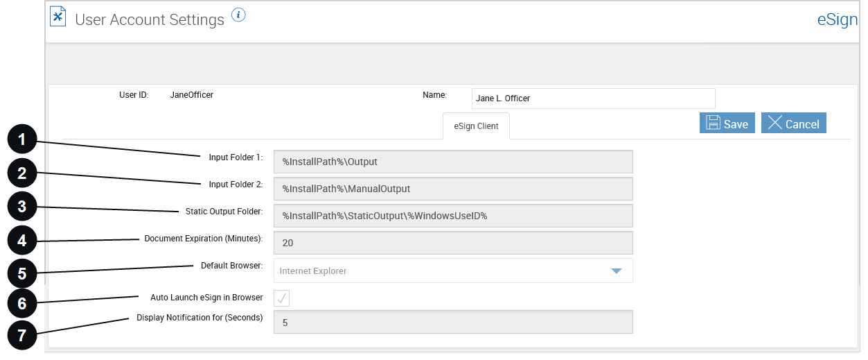
Task: Cancel the account settings changes
Action: point(794,123)
